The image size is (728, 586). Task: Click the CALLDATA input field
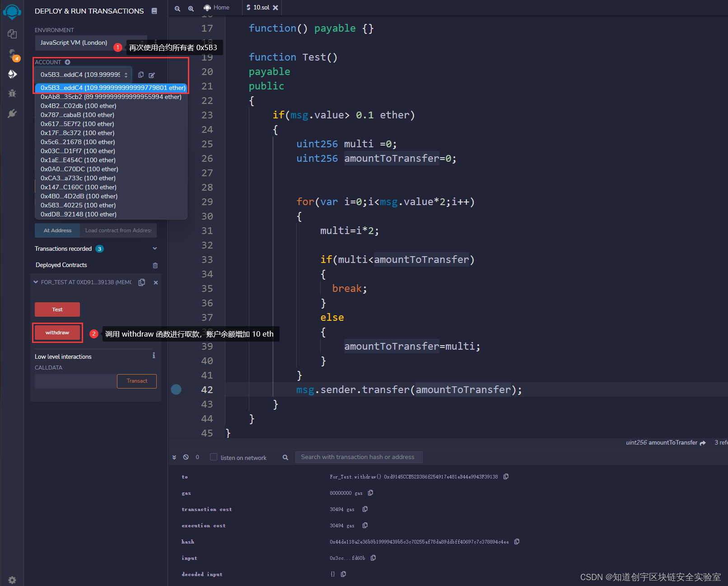click(76, 381)
